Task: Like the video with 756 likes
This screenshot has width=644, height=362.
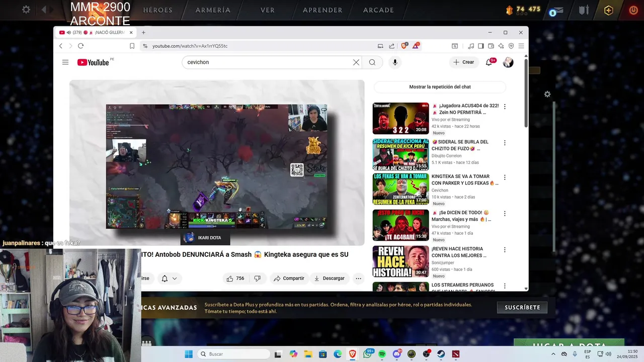Action: [235, 279]
